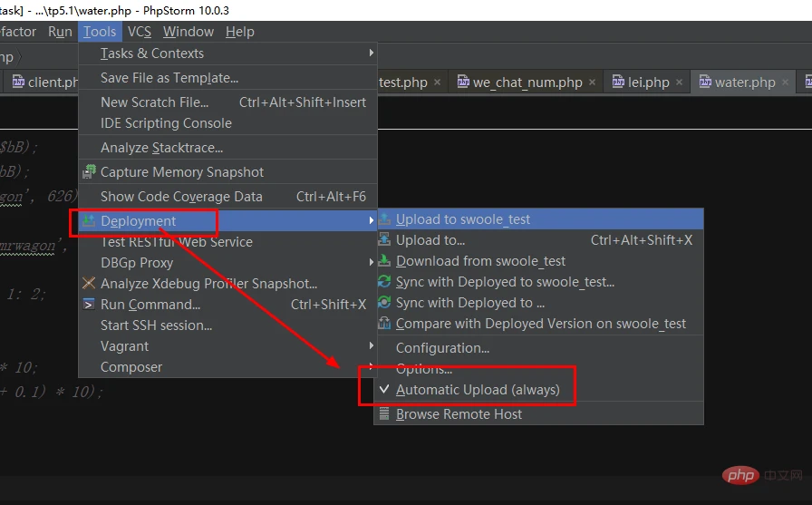Click the php file icon on client tab
Image resolution: width=812 pixels, height=505 pixels.
[18, 82]
